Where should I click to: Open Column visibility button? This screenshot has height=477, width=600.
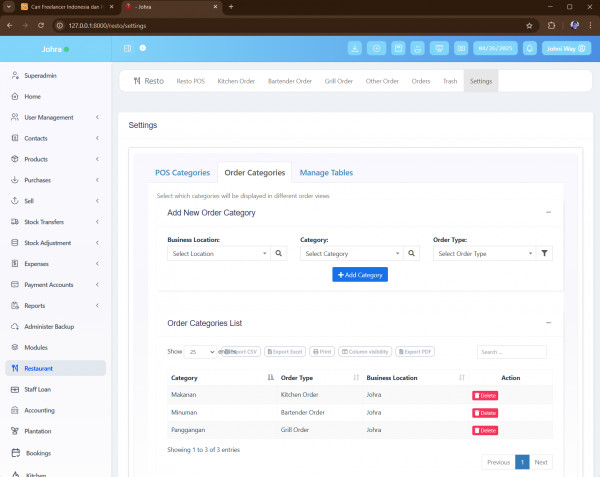coord(365,352)
